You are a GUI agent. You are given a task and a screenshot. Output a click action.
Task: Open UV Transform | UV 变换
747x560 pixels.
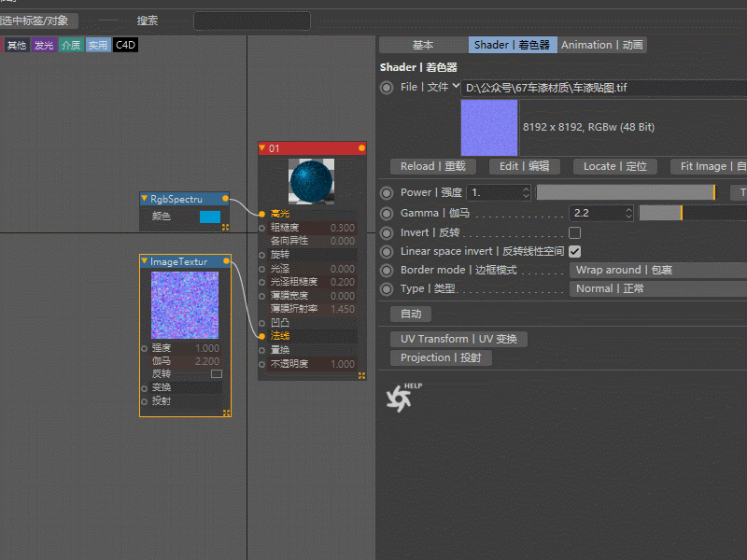(x=458, y=339)
